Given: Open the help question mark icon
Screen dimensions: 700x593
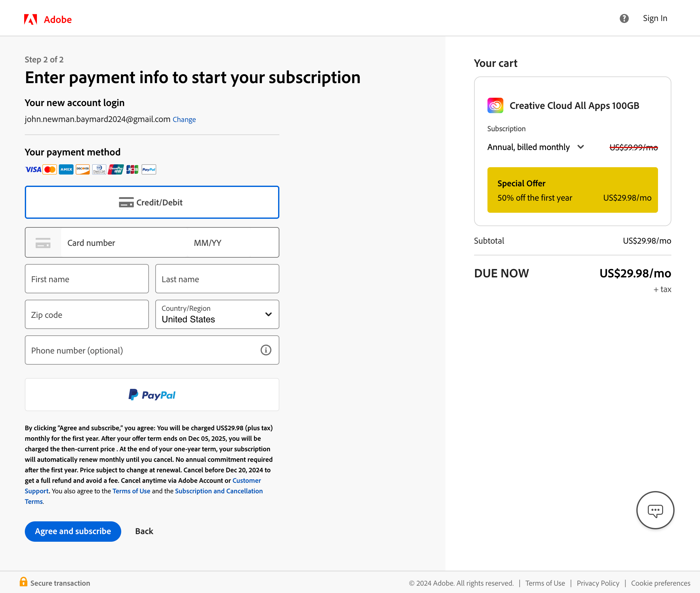Looking at the screenshot, I should [624, 18].
